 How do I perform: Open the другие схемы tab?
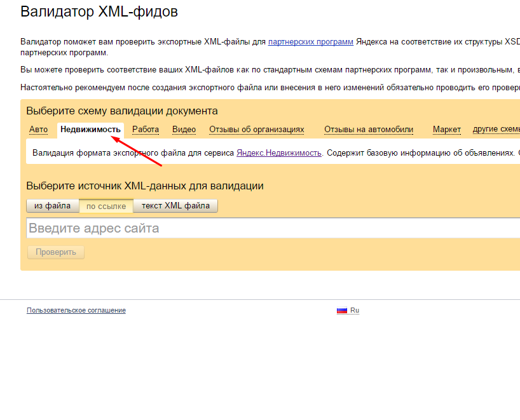[x=496, y=129]
